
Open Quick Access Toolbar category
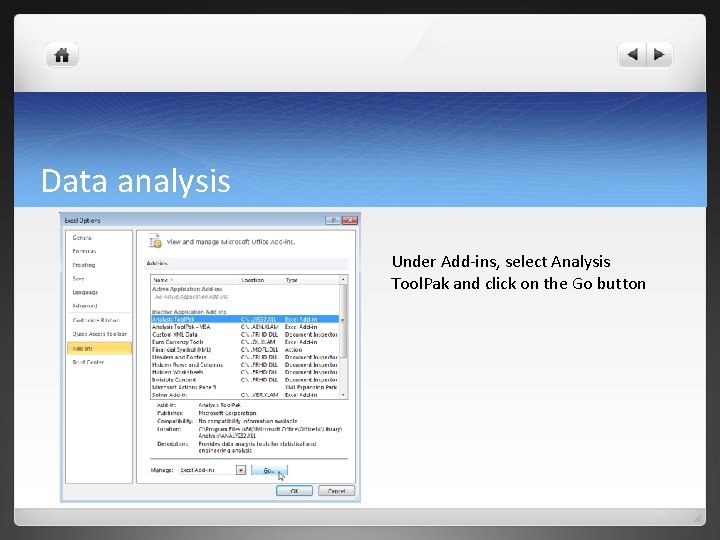point(100,334)
